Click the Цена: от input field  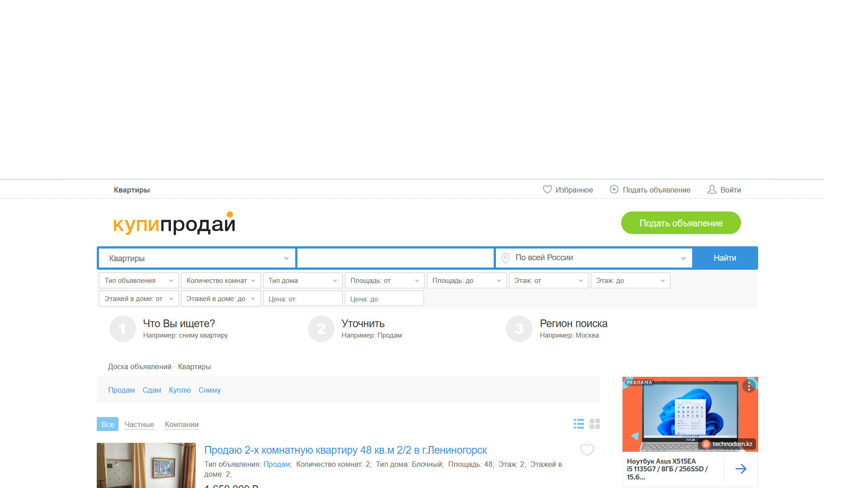point(302,299)
